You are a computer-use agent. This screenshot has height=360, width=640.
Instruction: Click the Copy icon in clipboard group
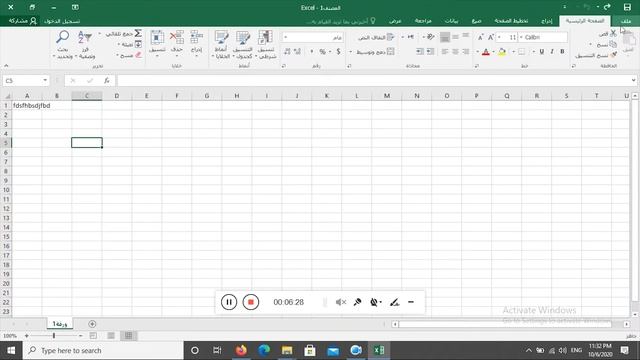[613, 44]
